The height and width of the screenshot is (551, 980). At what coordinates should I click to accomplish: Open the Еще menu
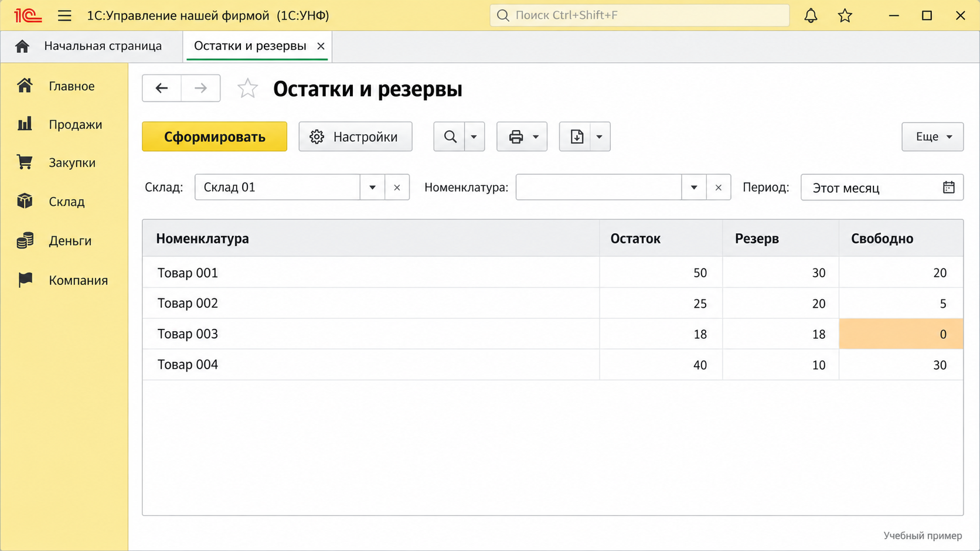(x=933, y=137)
